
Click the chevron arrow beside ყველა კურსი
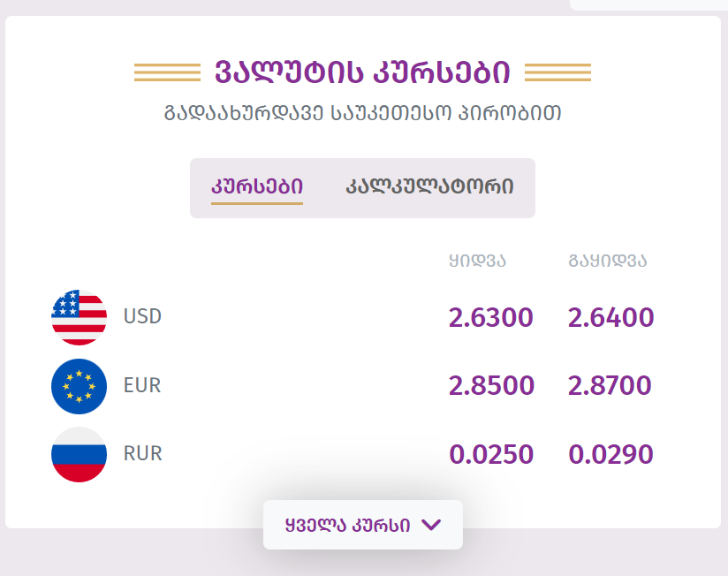pyautogui.click(x=431, y=525)
